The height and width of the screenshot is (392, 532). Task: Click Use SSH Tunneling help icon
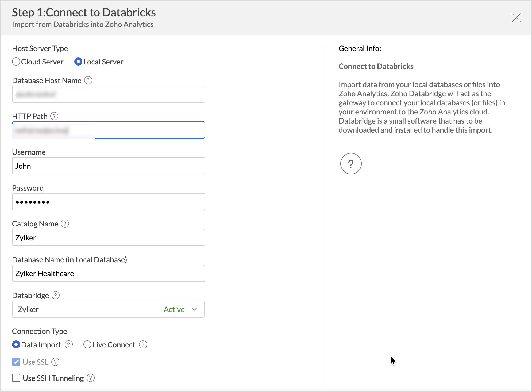[91, 378]
